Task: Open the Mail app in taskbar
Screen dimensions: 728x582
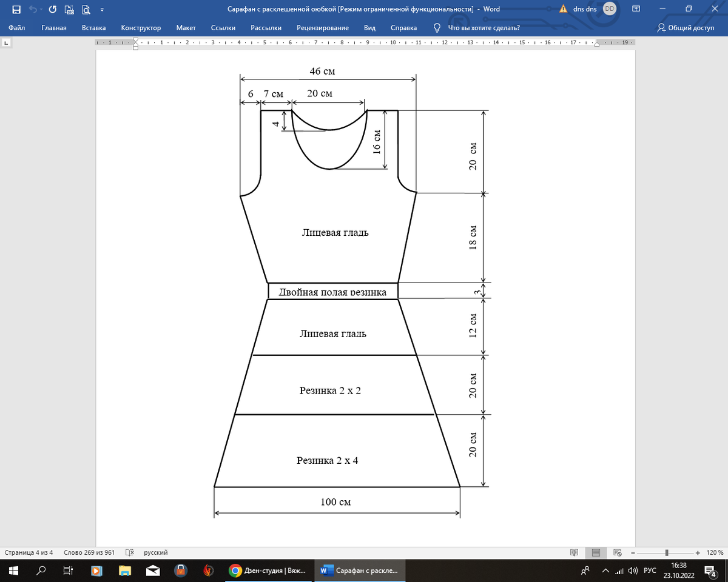Action: coord(153,570)
